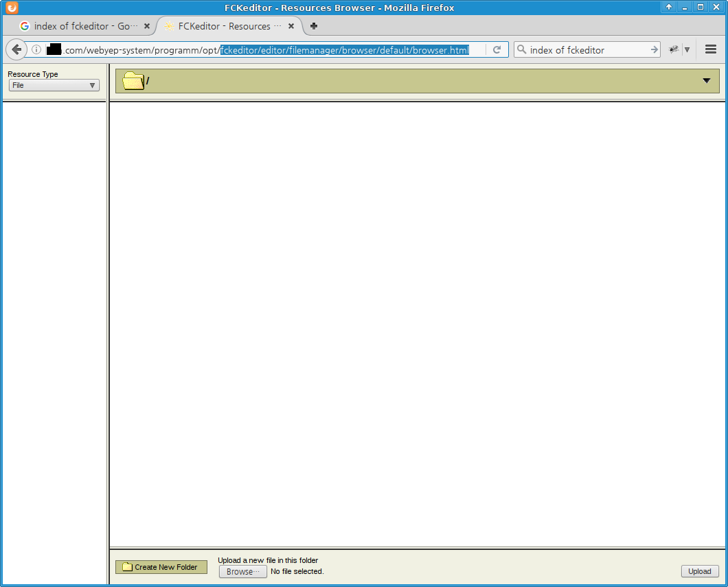Click 'No file selected.' text

click(x=297, y=571)
